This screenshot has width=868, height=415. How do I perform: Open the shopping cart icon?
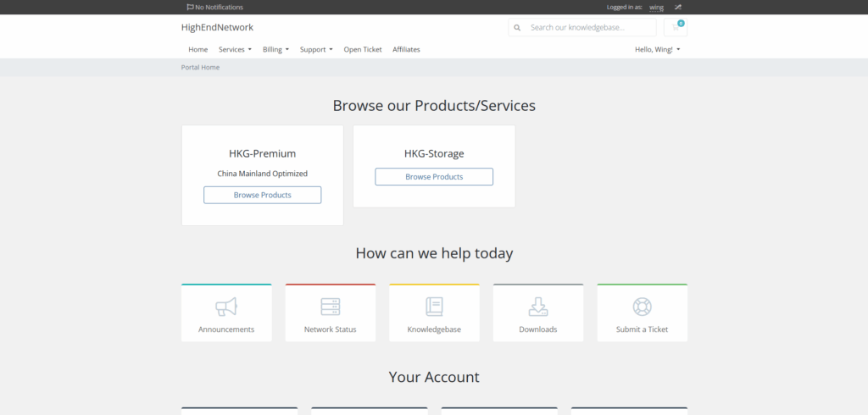676,27
